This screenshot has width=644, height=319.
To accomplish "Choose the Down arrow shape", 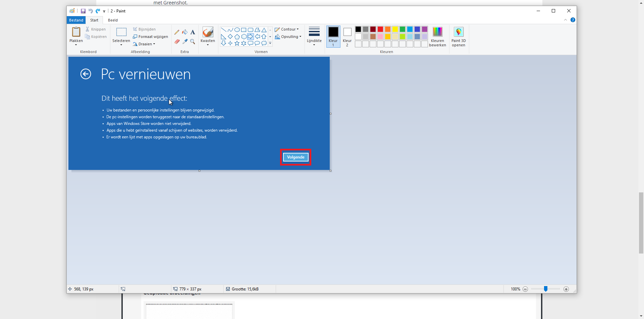I will click(x=224, y=43).
